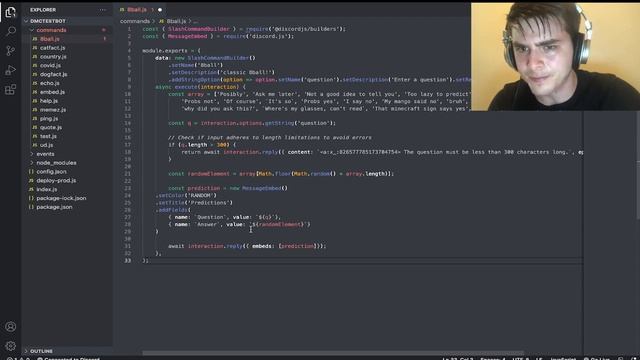Click '.setTitle('Predictions')' on line 25
This screenshot has width=640, height=360.
194,203
